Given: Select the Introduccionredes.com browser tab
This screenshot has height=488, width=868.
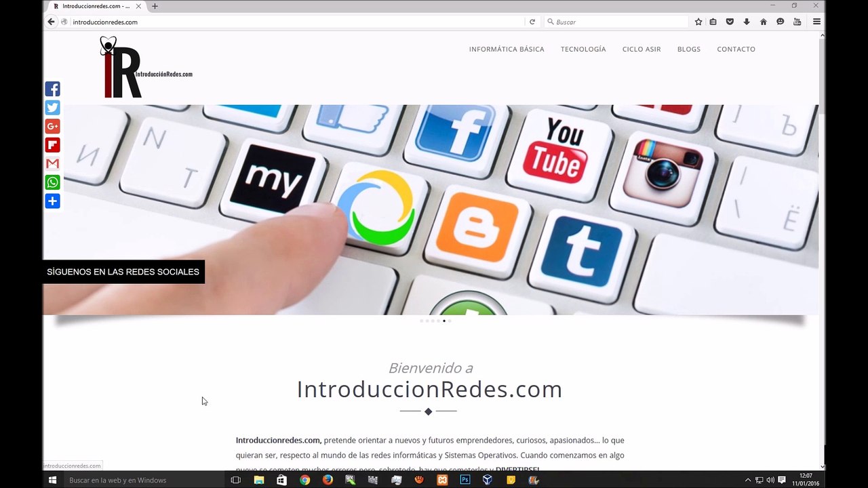Looking at the screenshot, I should (x=96, y=6).
